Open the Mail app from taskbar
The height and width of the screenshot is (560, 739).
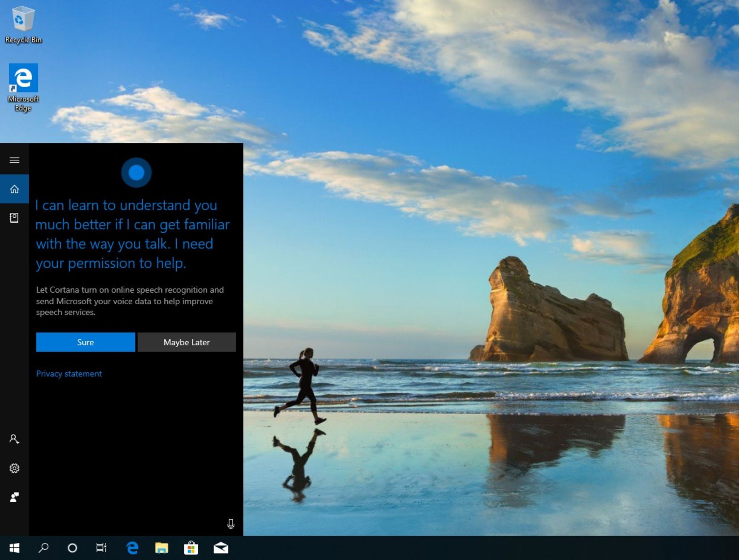tap(220, 548)
